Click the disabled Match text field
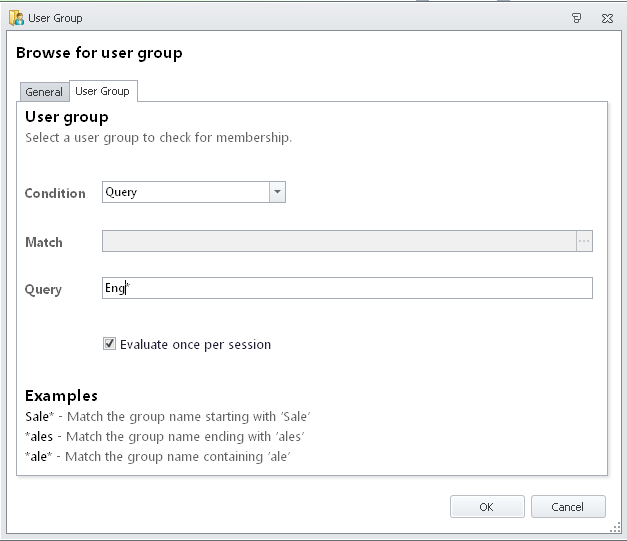The image size is (627, 541). point(339,241)
